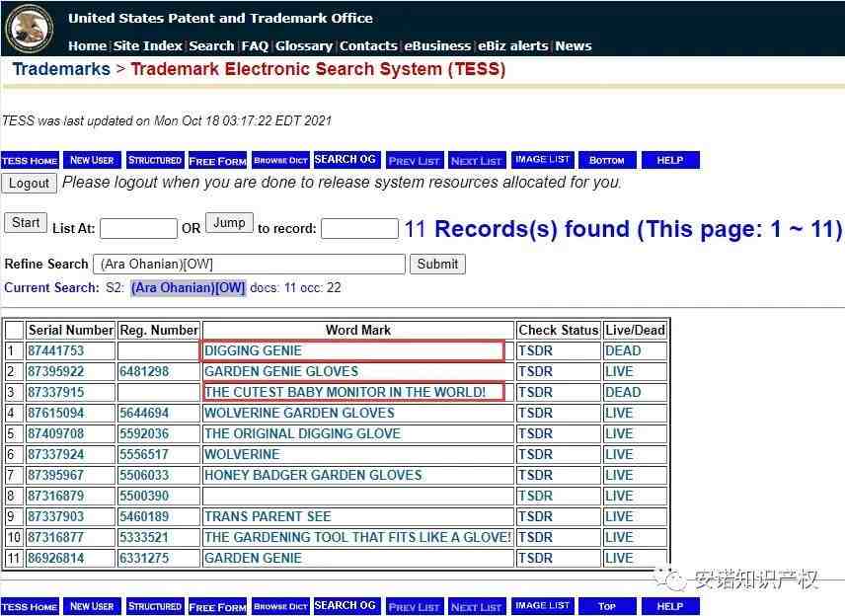Viewport: 845px width, 616px height.
Task: Open serial number 87395922
Action: click(56, 371)
